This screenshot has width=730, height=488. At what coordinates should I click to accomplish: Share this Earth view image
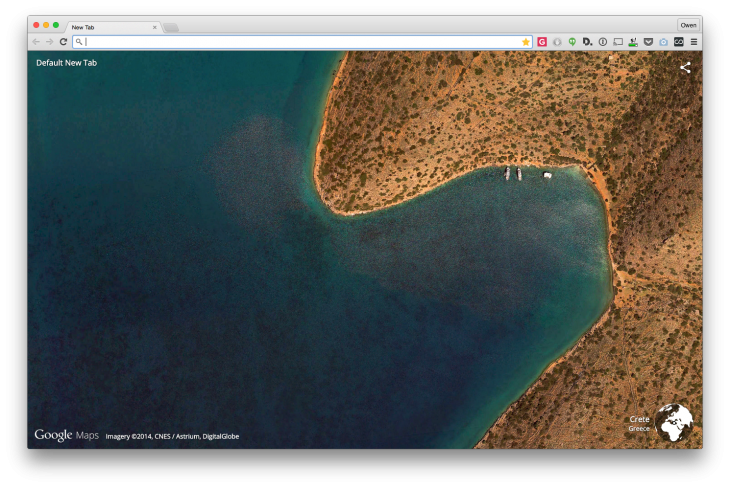[685, 68]
